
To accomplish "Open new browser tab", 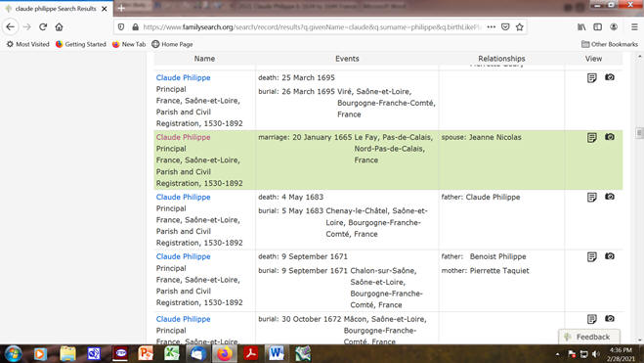I will pyautogui.click(x=121, y=8).
